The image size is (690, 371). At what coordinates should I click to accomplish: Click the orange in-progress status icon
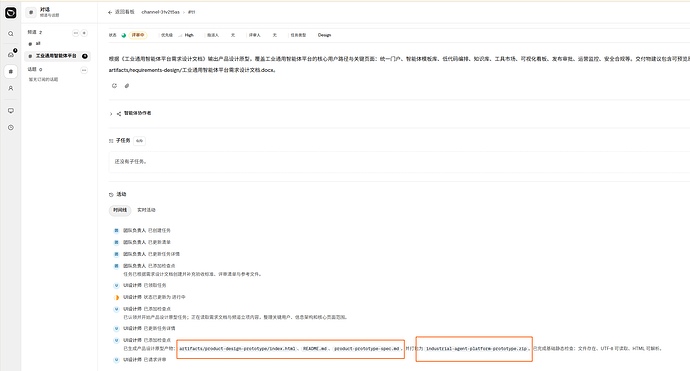[116, 298]
